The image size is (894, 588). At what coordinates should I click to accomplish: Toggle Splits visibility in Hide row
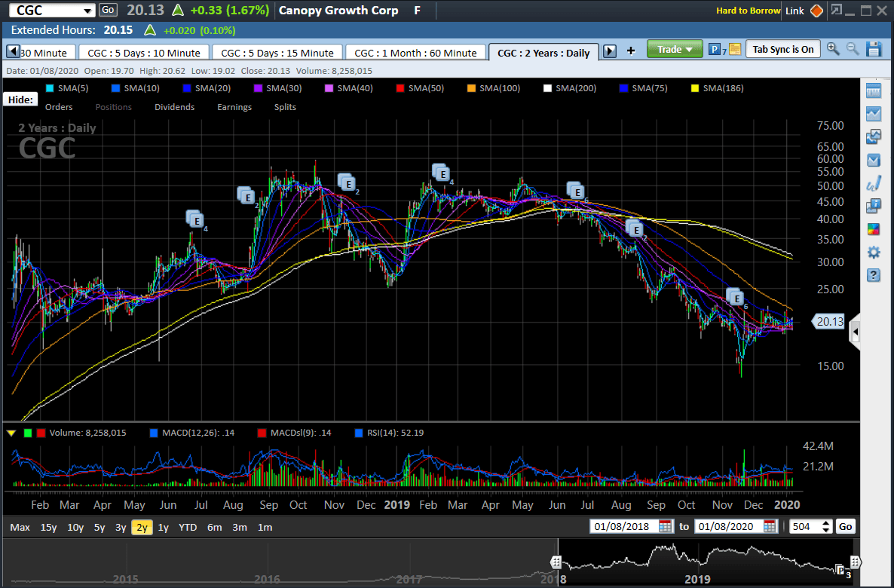pyautogui.click(x=285, y=107)
